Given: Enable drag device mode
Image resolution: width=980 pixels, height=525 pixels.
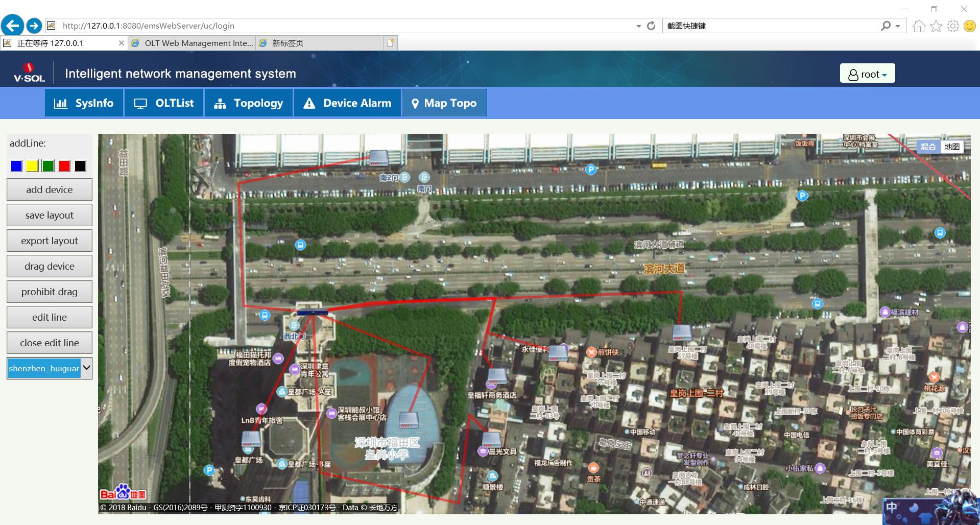Looking at the screenshot, I should 50,266.
